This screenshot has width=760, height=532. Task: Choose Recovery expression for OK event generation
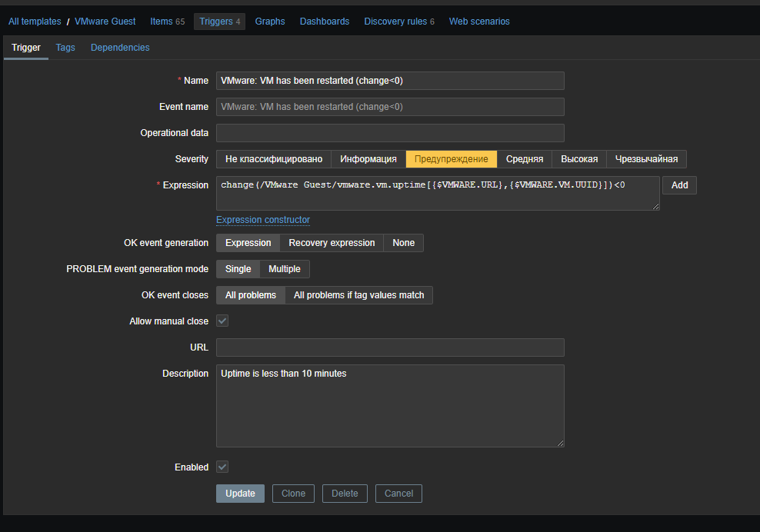332,243
